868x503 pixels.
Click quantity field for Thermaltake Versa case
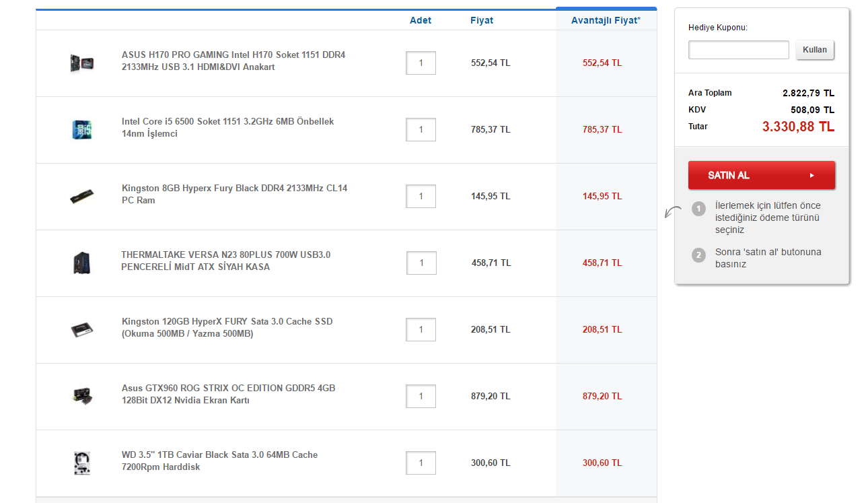coord(421,263)
